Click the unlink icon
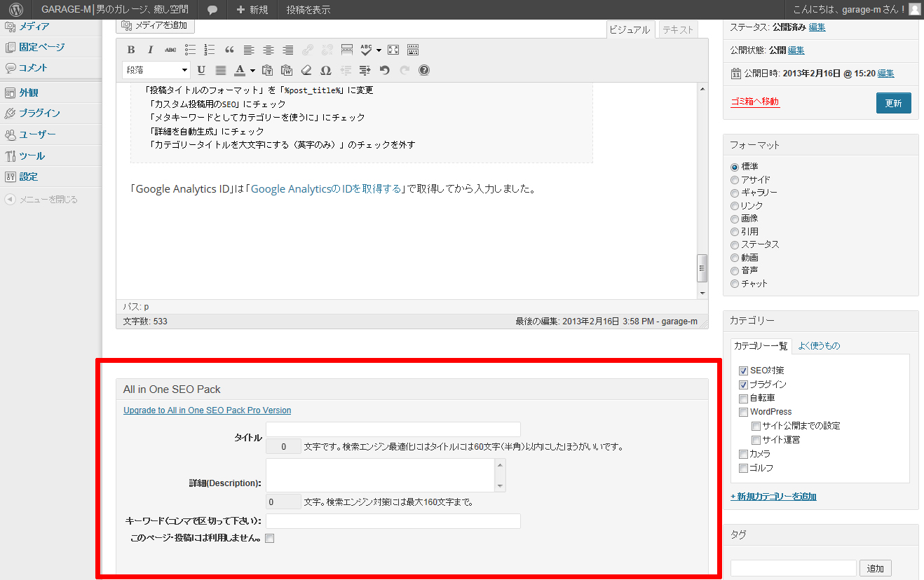The width and height of the screenshot is (924, 580). [x=327, y=50]
